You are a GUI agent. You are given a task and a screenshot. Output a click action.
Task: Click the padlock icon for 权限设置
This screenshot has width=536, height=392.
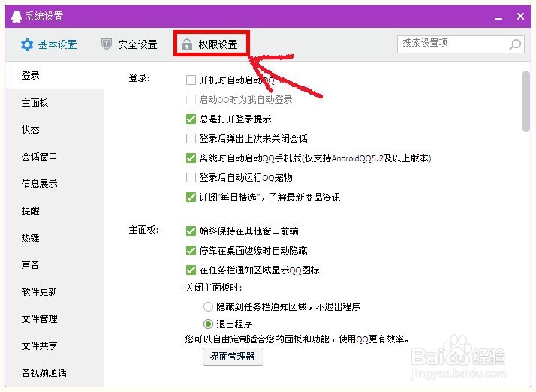click(x=187, y=44)
